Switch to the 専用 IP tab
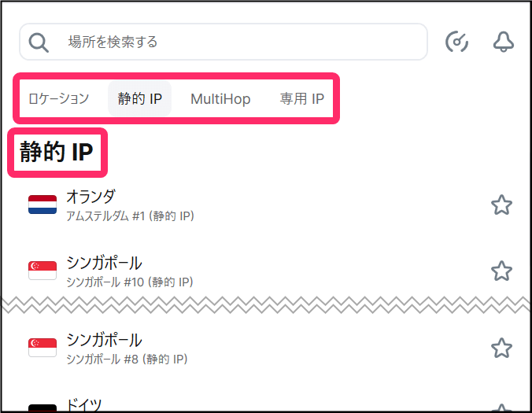 coord(301,98)
